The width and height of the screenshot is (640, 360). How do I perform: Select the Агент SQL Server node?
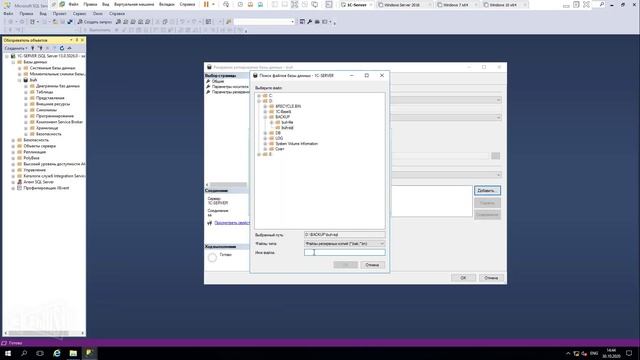tap(38, 182)
